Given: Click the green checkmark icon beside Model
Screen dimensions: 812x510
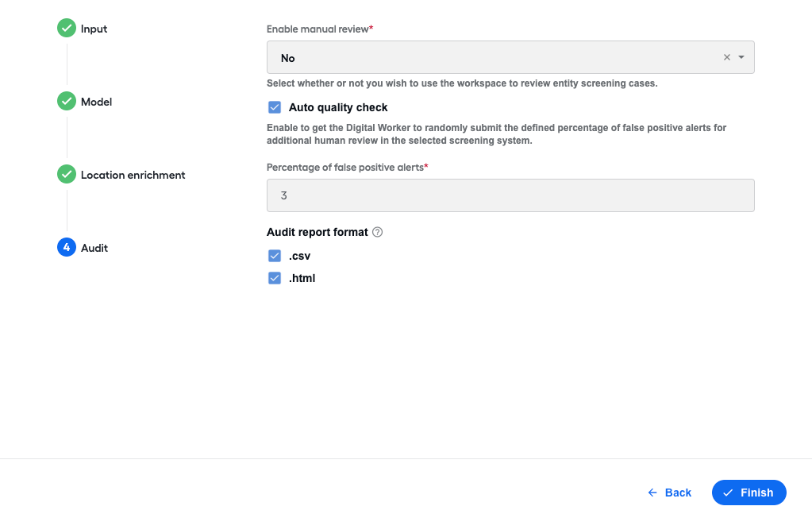Looking at the screenshot, I should tap(67, 101).
